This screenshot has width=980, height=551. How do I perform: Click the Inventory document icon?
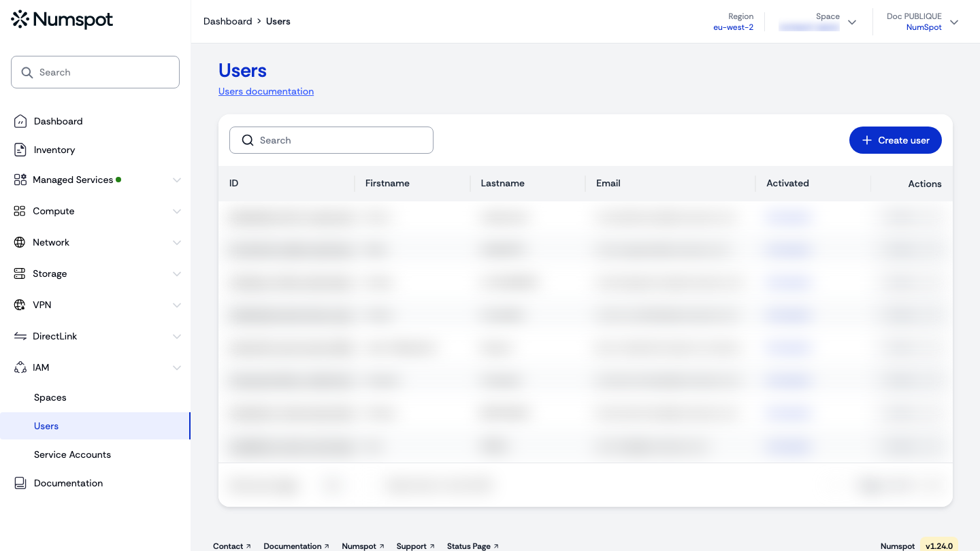(x=20, y=150)
